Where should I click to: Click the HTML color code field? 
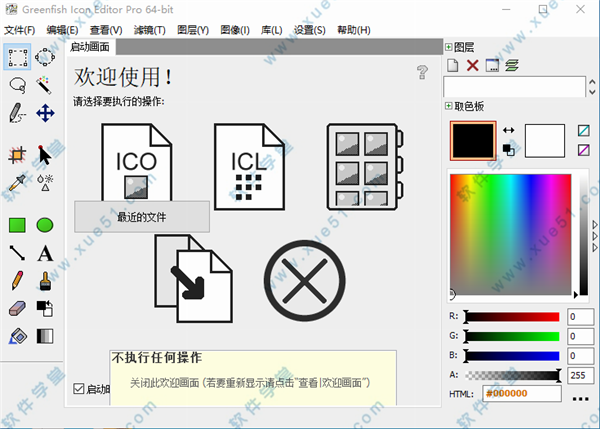point(522,393)
